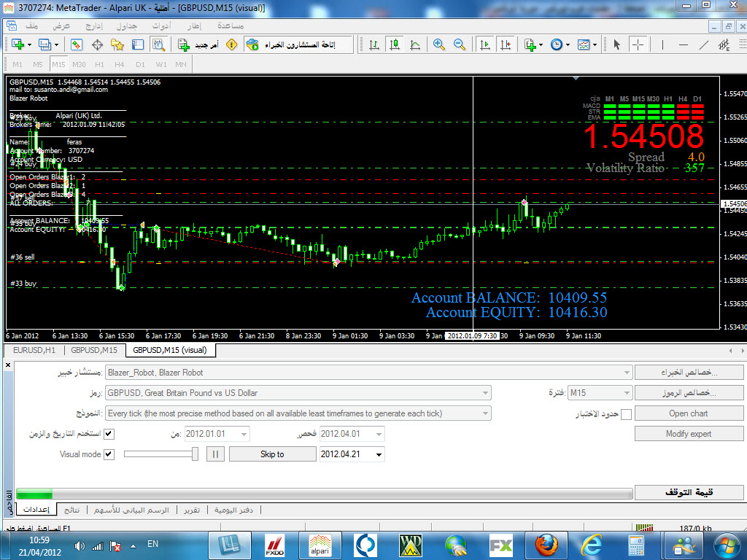Viewport: 747px width, 560px height.
Task: Open the New Chart icon dropdown arrow
Action: tap(29, 44)
